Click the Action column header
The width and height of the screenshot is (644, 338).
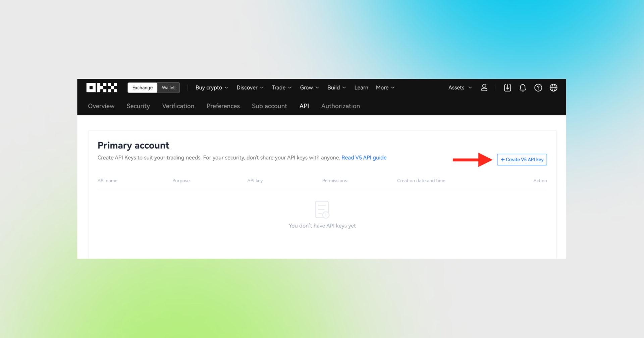click(x=540, y=180)
